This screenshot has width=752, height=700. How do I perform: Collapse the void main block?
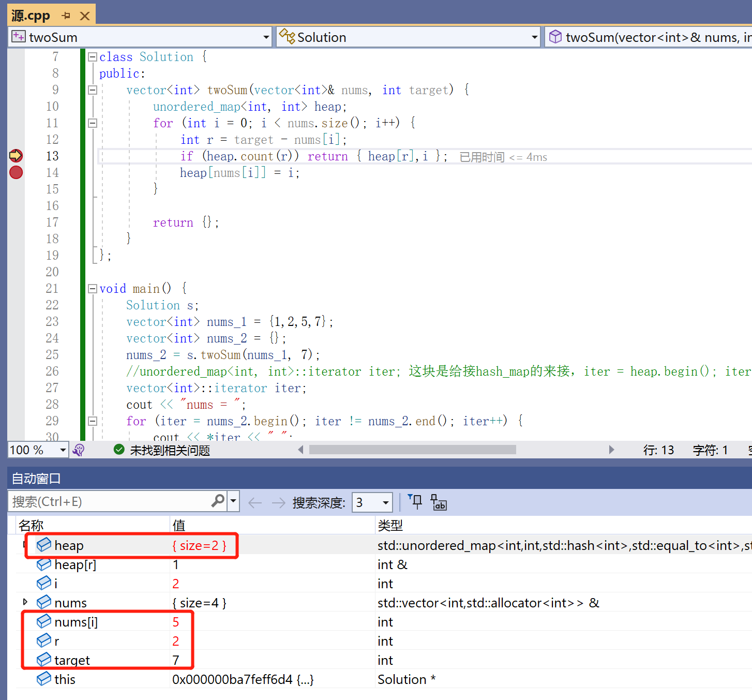click(x=93, y=289)
